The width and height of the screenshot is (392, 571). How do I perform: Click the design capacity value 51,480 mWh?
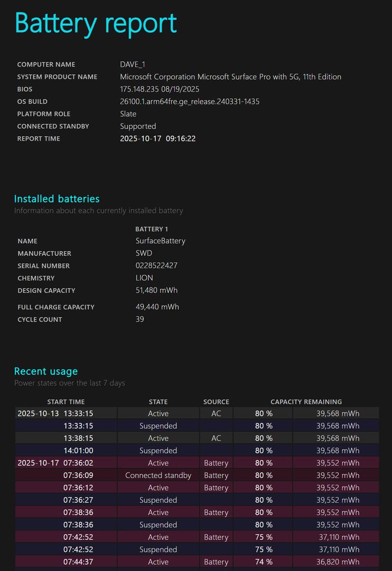pos(156,290)
